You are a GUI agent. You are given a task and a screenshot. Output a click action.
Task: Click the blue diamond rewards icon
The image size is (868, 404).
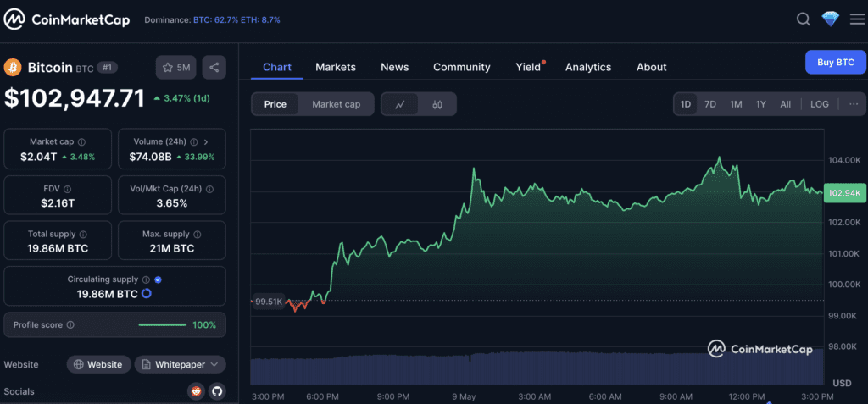pyautogui.click(x=831, y=20)
